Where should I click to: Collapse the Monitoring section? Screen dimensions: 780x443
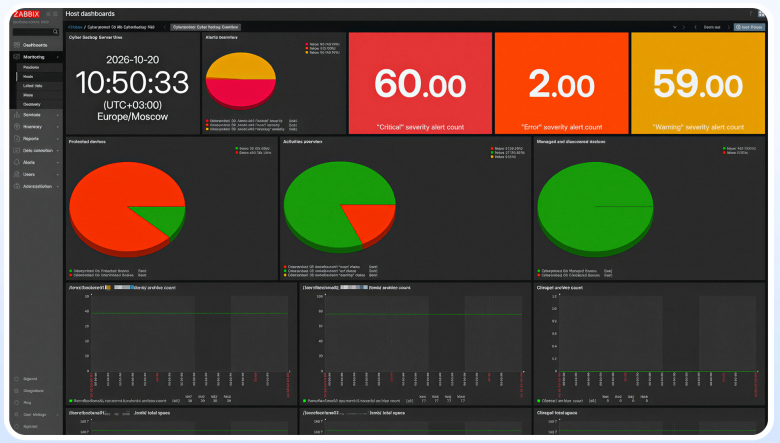tap(36, 57)
